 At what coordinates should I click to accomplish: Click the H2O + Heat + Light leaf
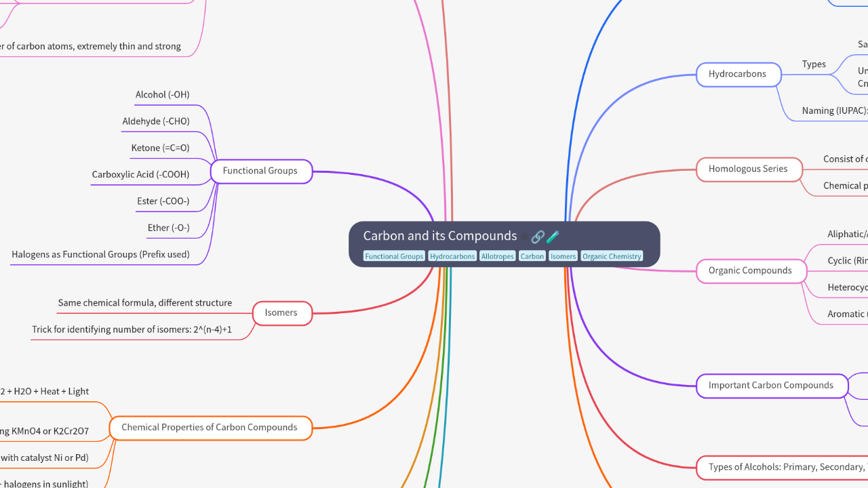point(45,392)
